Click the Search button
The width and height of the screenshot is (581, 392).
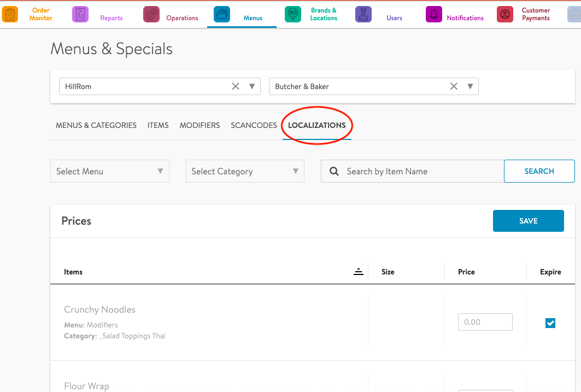point(539,171)
